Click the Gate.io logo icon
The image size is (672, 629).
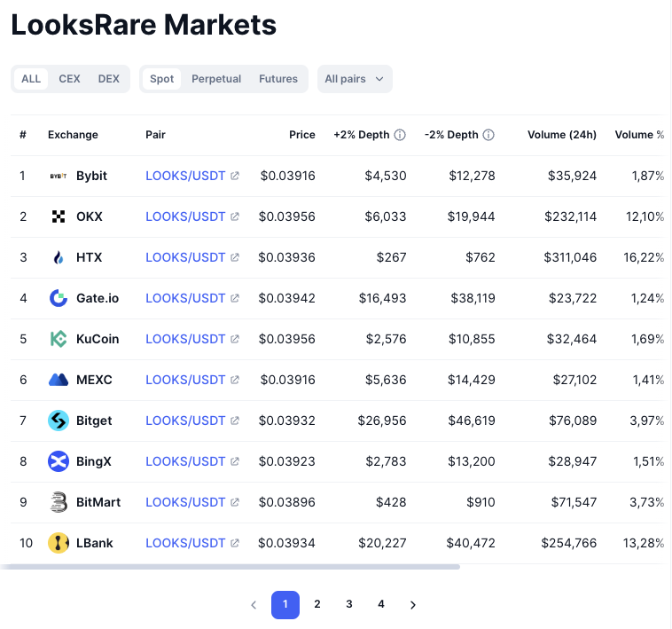(59, 298)
